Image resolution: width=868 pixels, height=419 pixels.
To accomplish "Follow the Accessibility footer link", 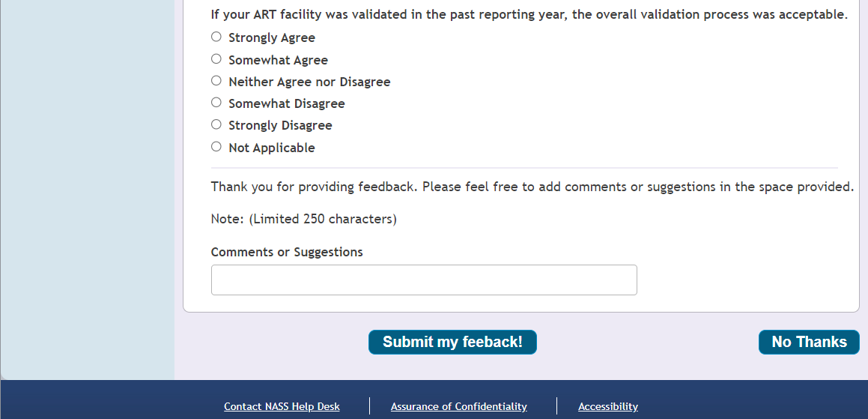I will point(608,406).
